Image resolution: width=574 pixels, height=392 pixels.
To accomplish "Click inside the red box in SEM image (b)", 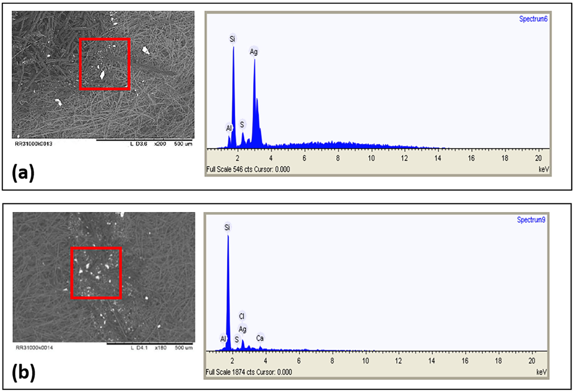I will coord(96,273).
